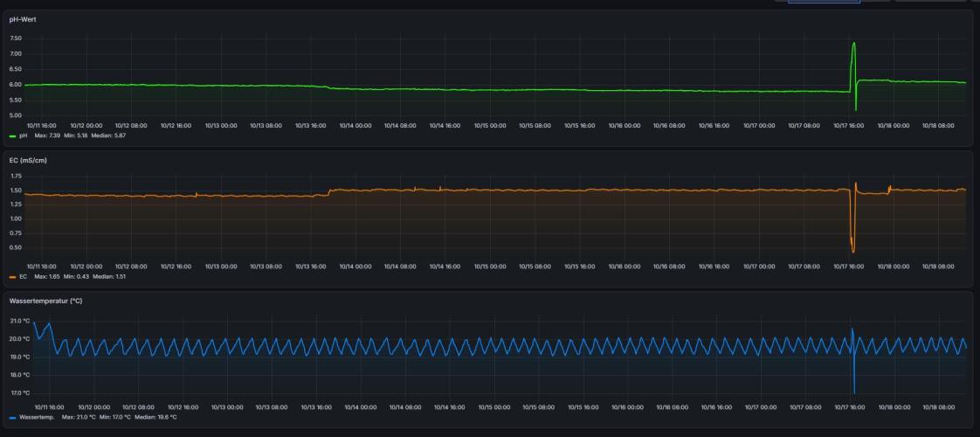Toggle the Wassertemp. series legend label

(37, 417)
